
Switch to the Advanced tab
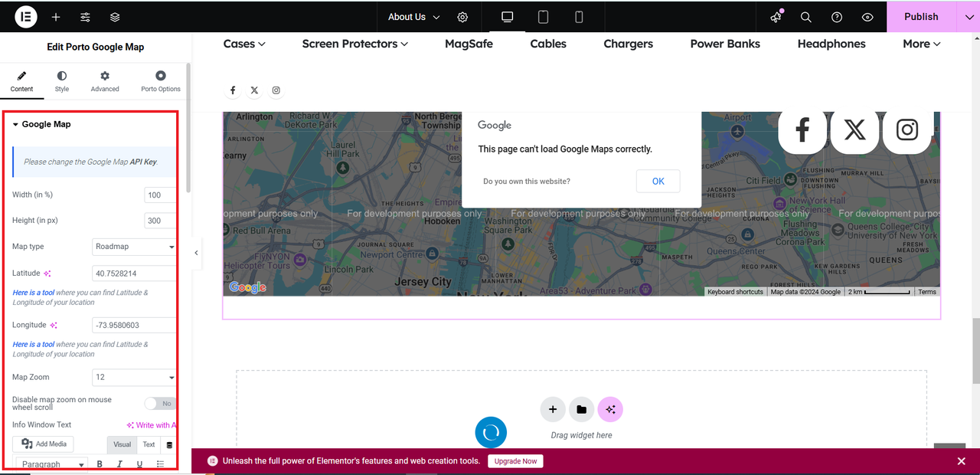[105, 81]
